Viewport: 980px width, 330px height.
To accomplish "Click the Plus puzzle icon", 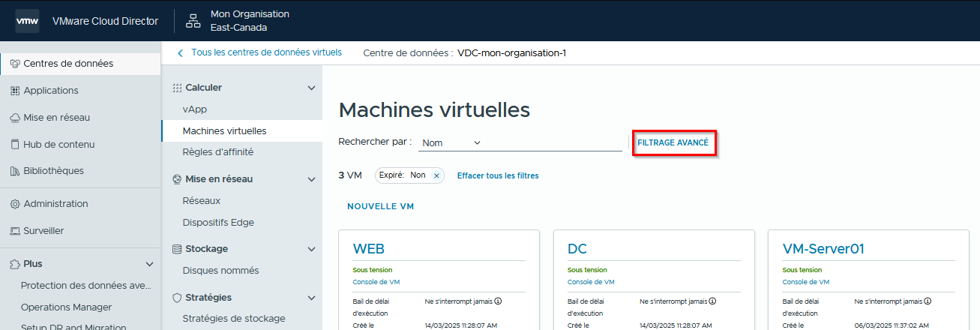I will pos(15,264).
